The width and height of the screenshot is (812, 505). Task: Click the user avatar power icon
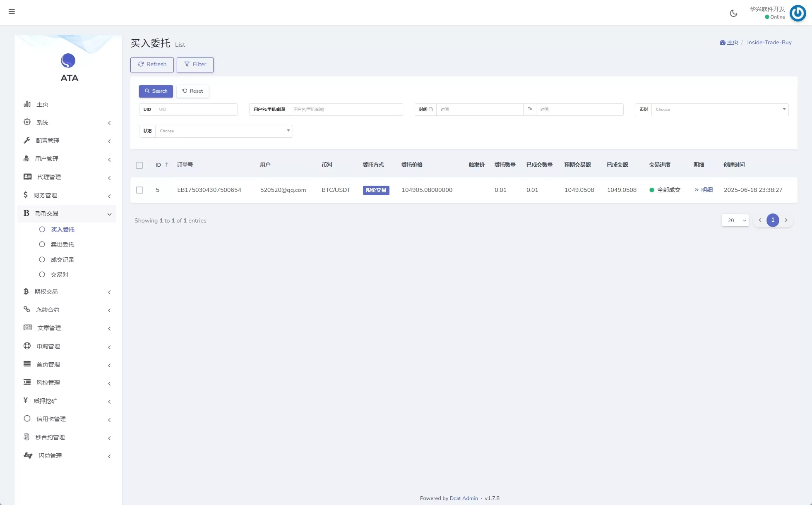[x=798, y=13]
